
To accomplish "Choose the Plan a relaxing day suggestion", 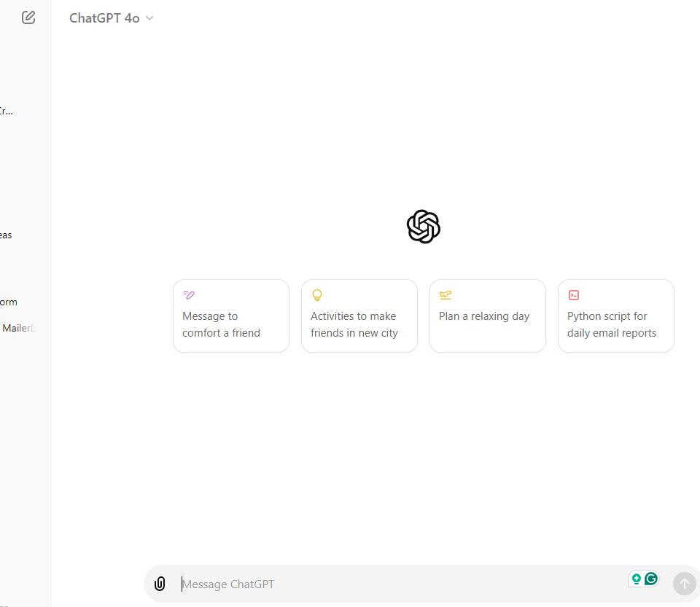I will point(488,316).
